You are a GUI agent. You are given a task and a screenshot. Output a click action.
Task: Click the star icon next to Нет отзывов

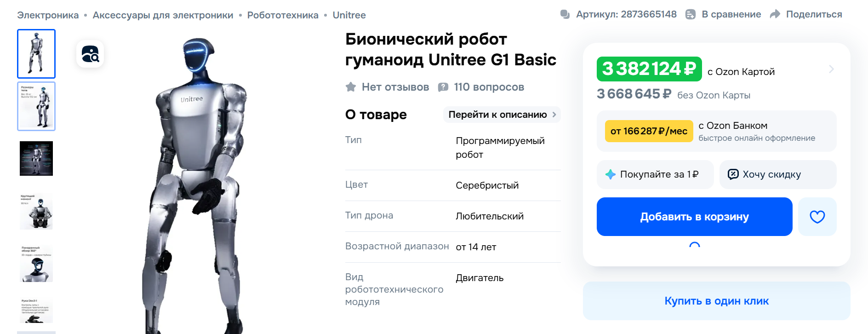pos(351,87)
